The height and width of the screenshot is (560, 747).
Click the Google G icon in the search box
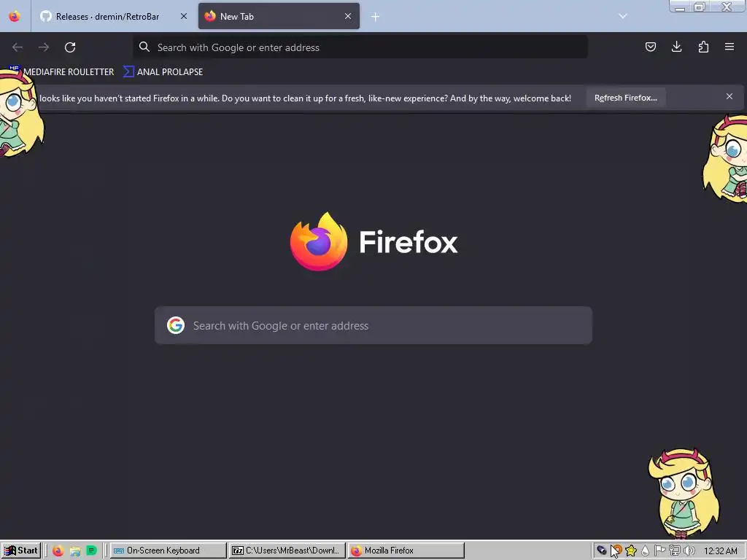tap(176, 326)
